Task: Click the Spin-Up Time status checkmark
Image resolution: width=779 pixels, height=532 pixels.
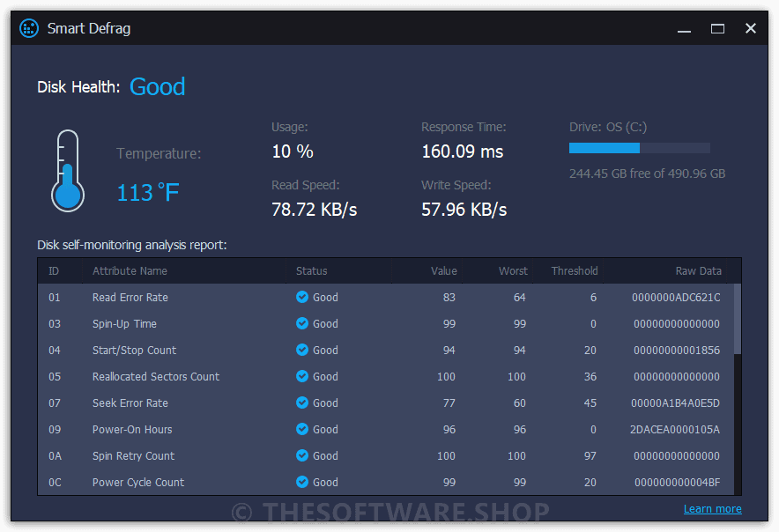Action: click(x=302, y=323)
